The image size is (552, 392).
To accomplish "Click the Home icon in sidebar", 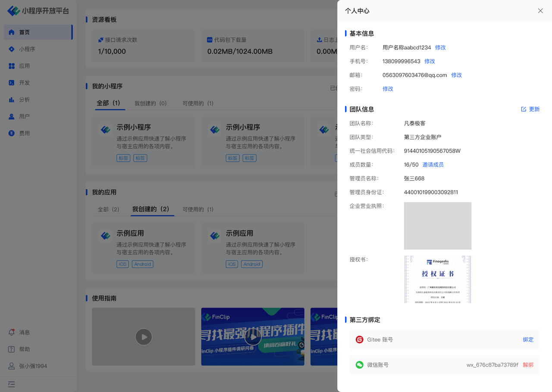I will coord(12,32).
